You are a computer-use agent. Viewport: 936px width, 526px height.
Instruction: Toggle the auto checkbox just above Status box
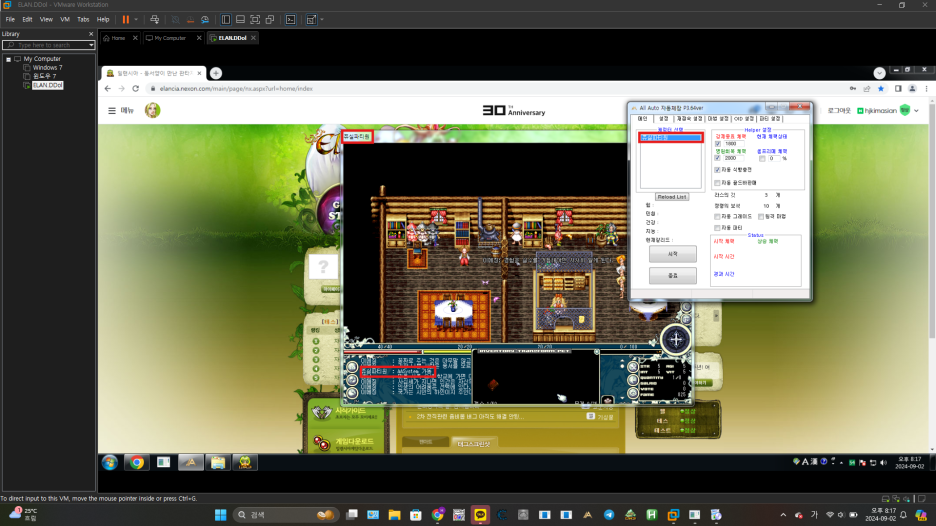coord(718,228)
